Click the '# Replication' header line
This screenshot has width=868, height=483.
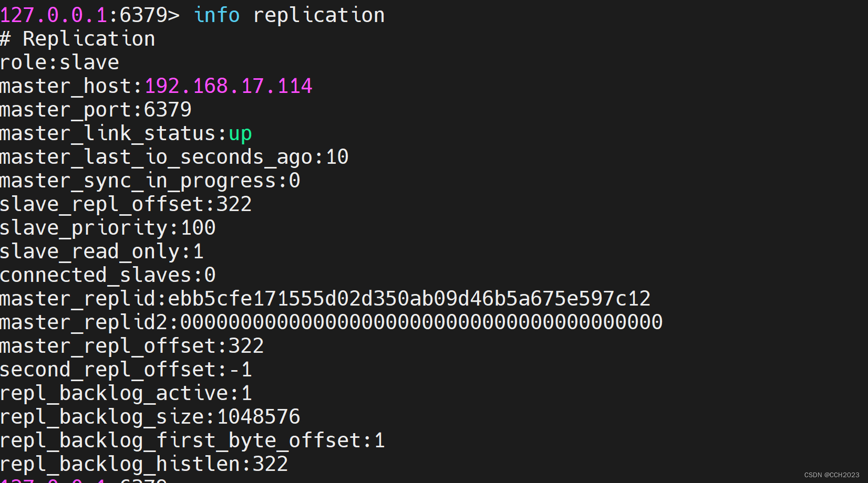coord(78,39)
